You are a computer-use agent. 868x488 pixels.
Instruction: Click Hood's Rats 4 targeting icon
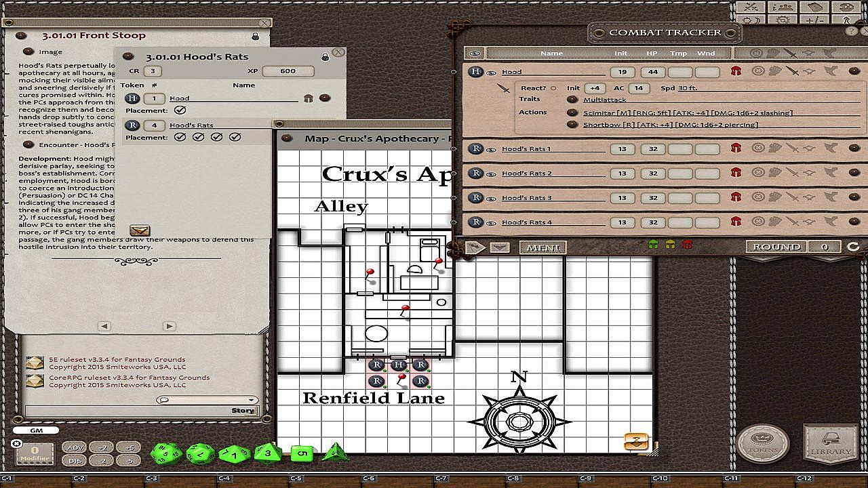coord(758,222)
